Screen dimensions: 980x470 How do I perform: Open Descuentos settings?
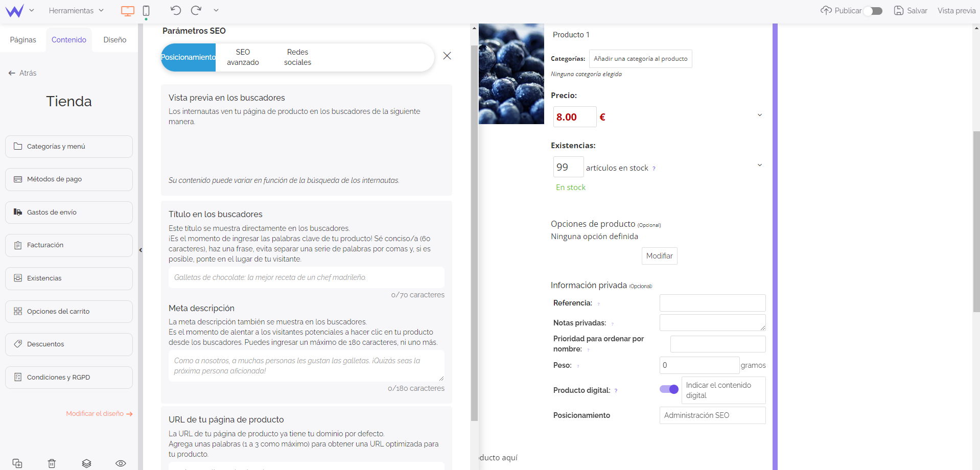(x=69, y=344)
